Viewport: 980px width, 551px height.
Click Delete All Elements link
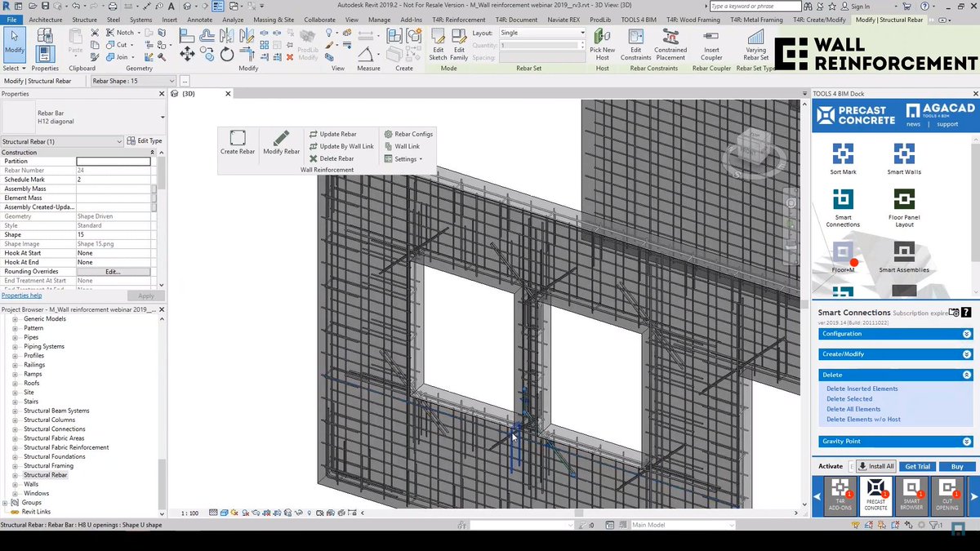pyautogui.click(x=853, y=409)
